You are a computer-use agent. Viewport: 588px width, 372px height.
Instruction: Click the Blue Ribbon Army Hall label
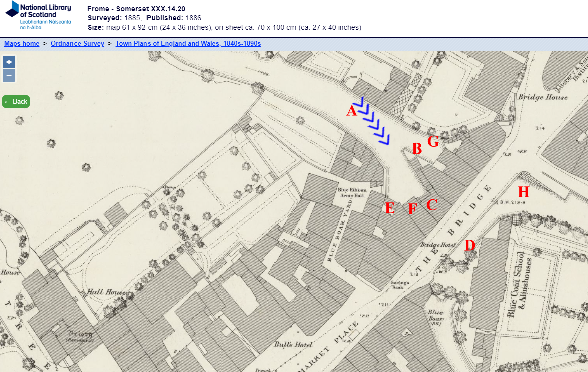[x=352, y=192]
